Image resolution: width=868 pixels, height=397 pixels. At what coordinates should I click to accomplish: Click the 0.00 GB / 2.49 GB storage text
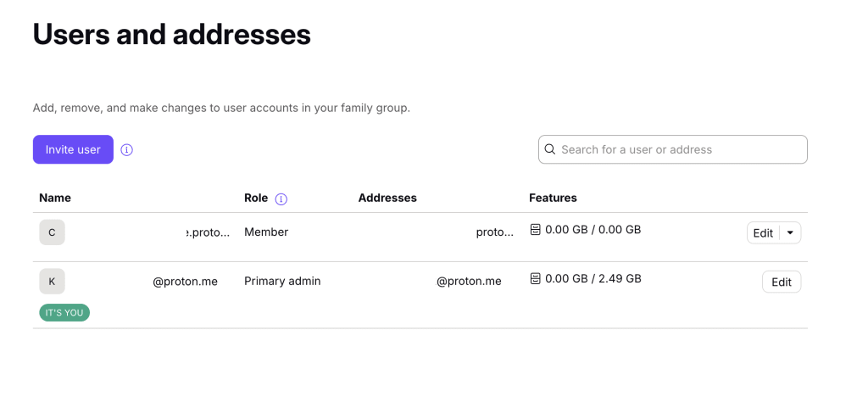tap(593, 278)
